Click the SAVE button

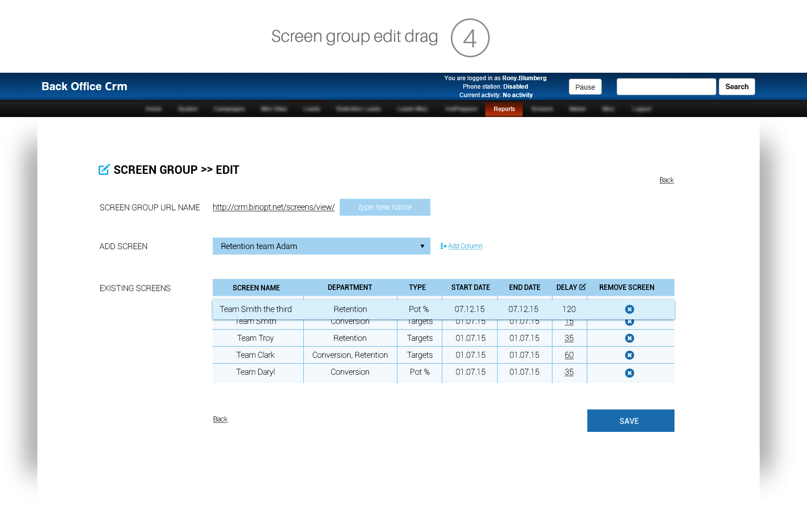[631, 421]
